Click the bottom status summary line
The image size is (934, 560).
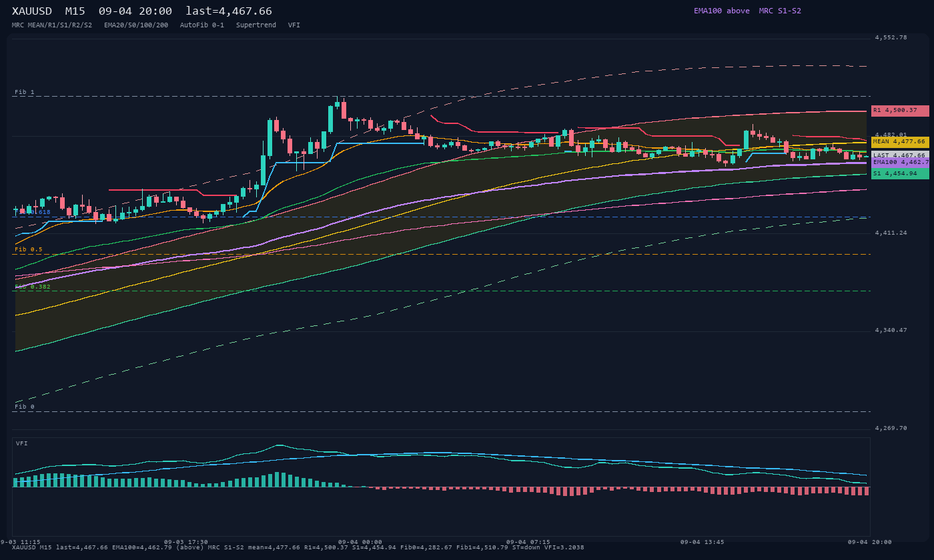click(x=298, y=548)
